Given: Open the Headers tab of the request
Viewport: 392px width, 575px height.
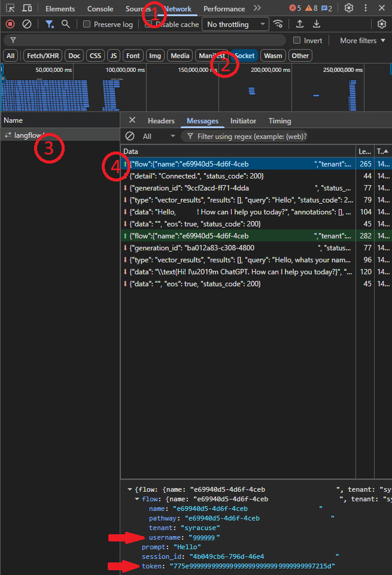Looking at the screenshot, I should (161, 120).
